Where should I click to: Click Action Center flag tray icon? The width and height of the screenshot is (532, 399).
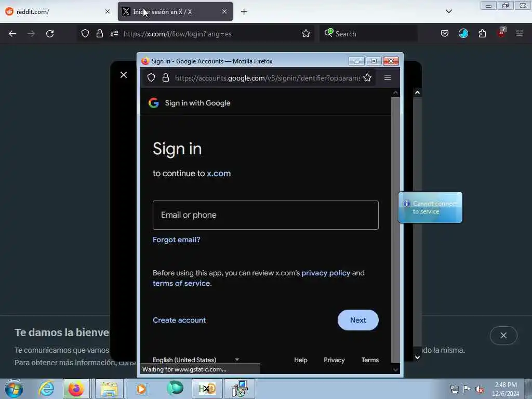(467, 389)
